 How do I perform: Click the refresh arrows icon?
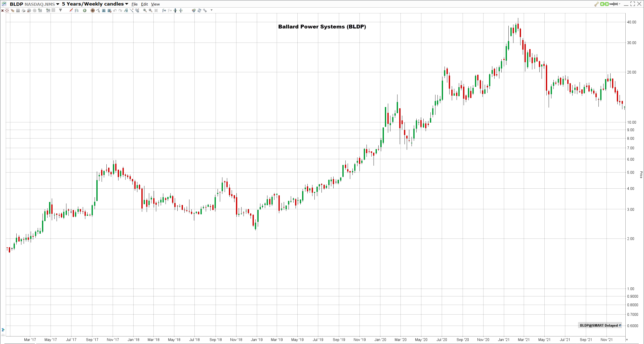click(199, 11)
